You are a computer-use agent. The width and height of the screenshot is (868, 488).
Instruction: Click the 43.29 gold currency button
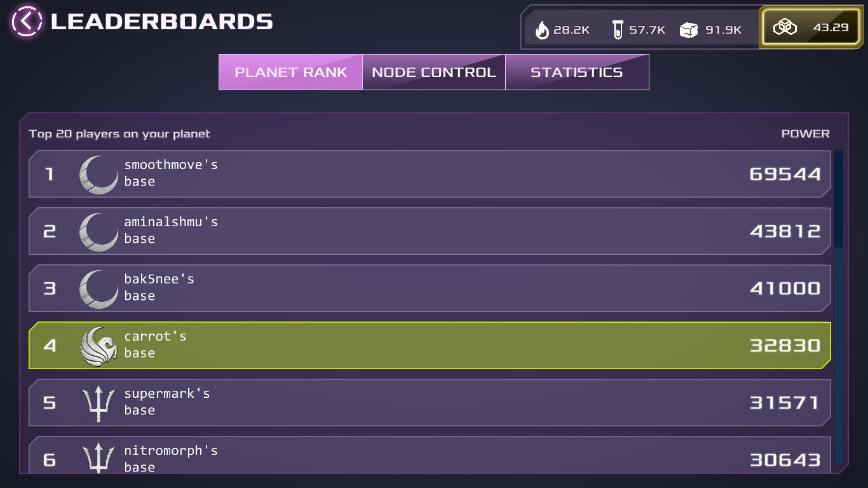(x=812, y=28)
